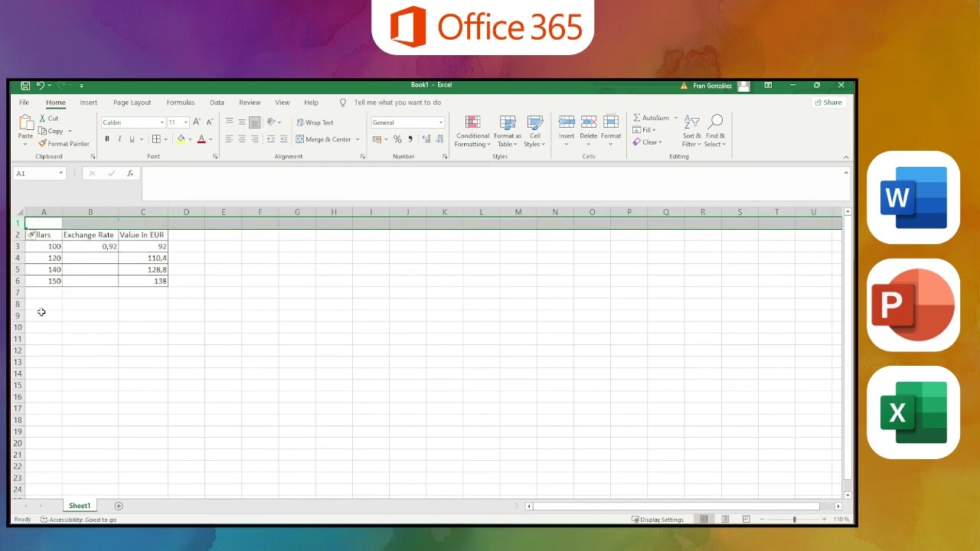Open the Calibri font name dropdown
This screenshot has height=551, width=980.
[162, 122]
